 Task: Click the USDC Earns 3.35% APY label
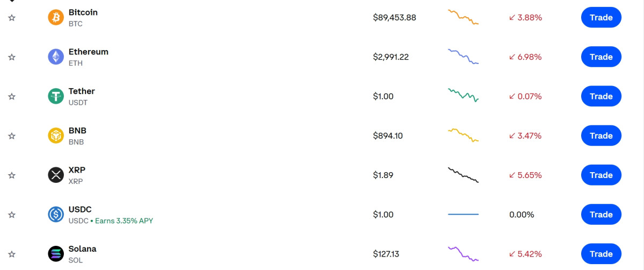(124, 221)
